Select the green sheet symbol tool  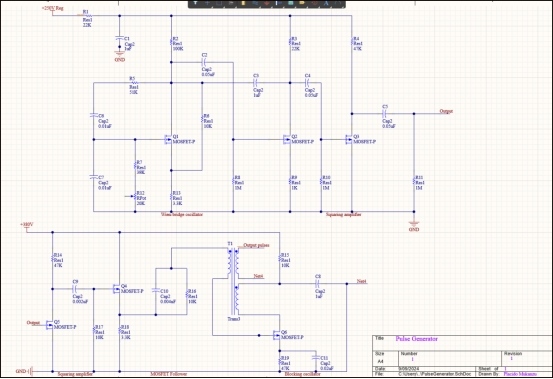click(291, 3)
